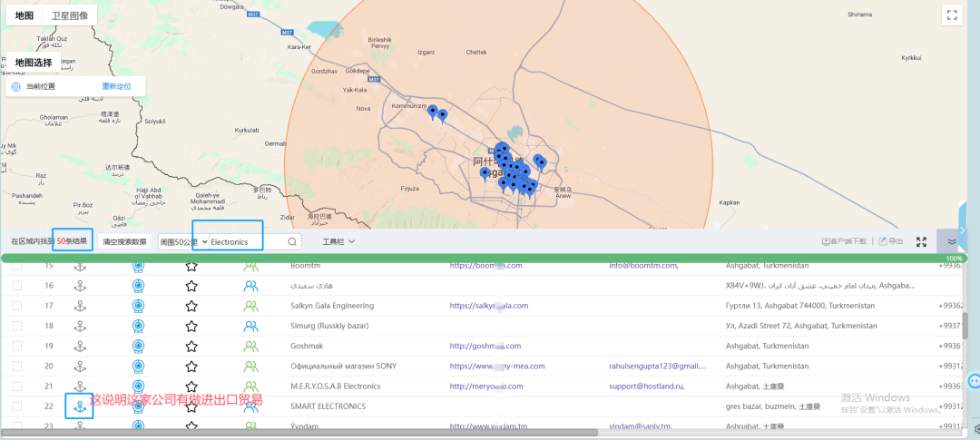This screenshot has width=980, height=440.
Task: Click the contacts people icon for Salkyn Gala Engineering
Action: [x=250, y=307]
